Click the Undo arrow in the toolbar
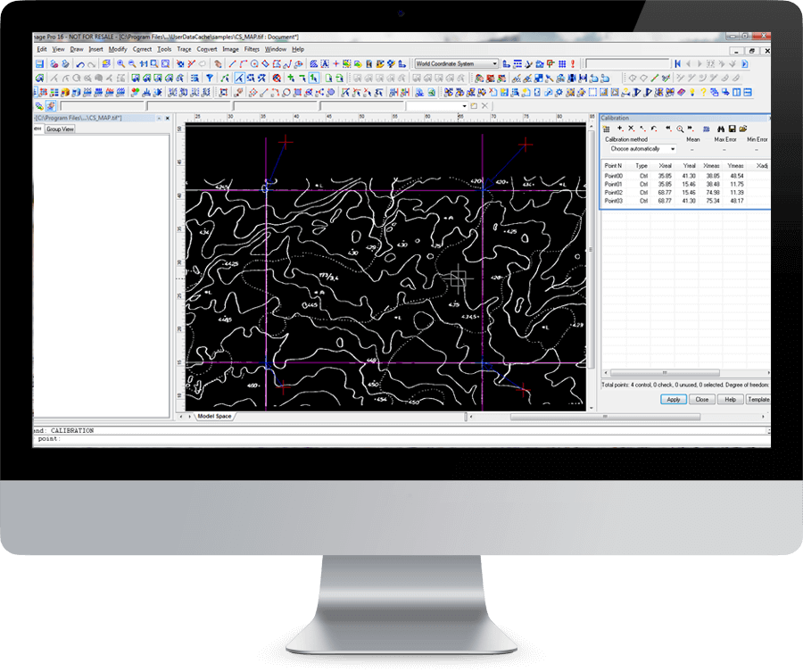Screen dimensions: 803x672 tap(80, 64)
